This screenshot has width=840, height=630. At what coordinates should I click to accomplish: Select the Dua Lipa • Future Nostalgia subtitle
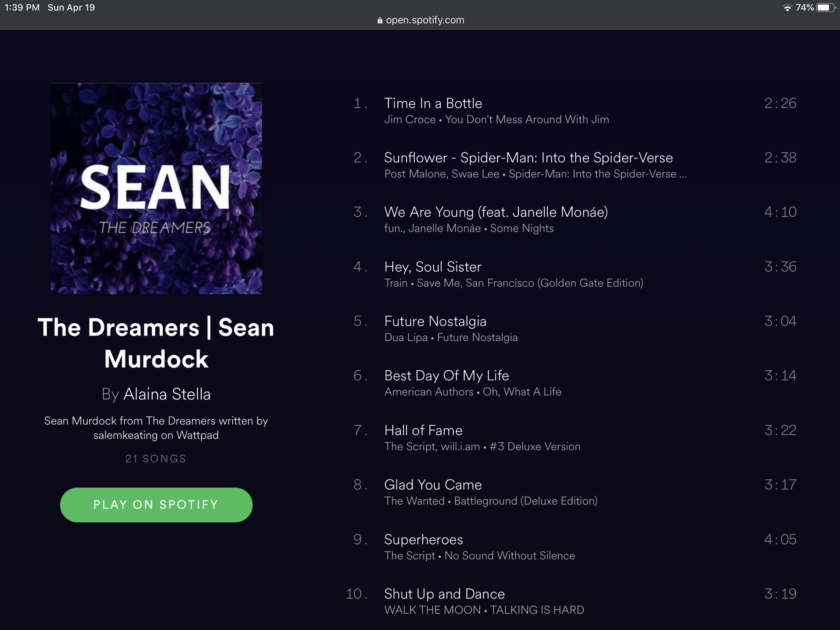pos(451,337)
